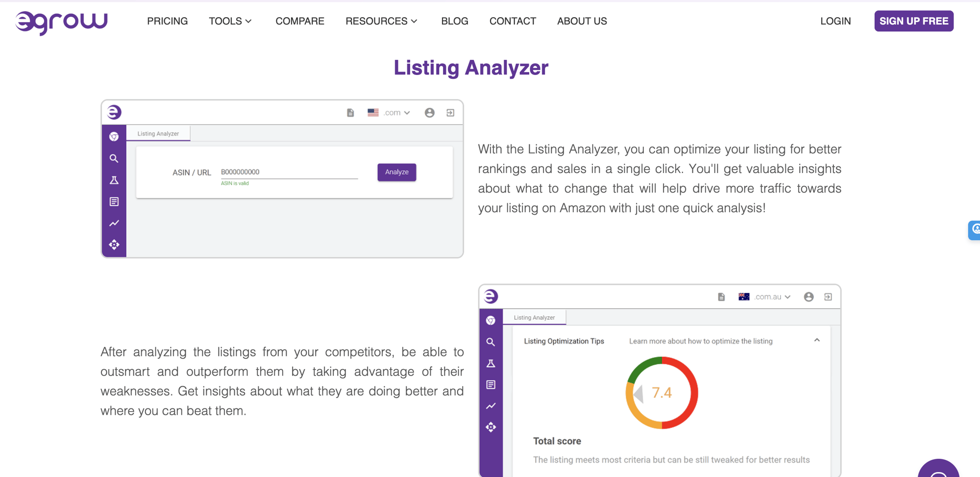Click list document icon in second mockup sidebar
The height and width of the screenshot is (477, 980).
coord(491,385)
